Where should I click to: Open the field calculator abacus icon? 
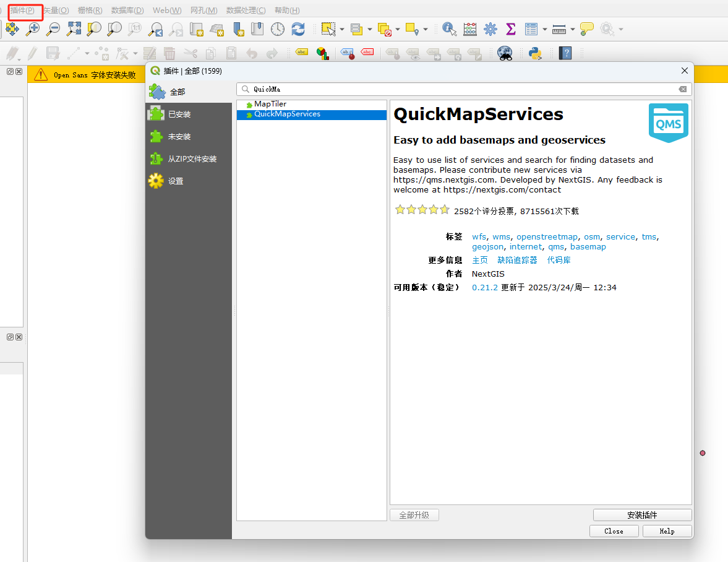(x=470, y=28)
